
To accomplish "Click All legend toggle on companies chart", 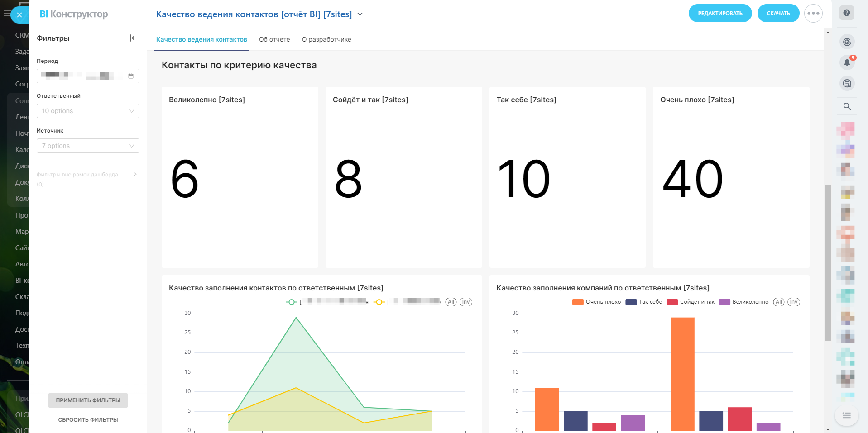I will (x=778, y=302).
